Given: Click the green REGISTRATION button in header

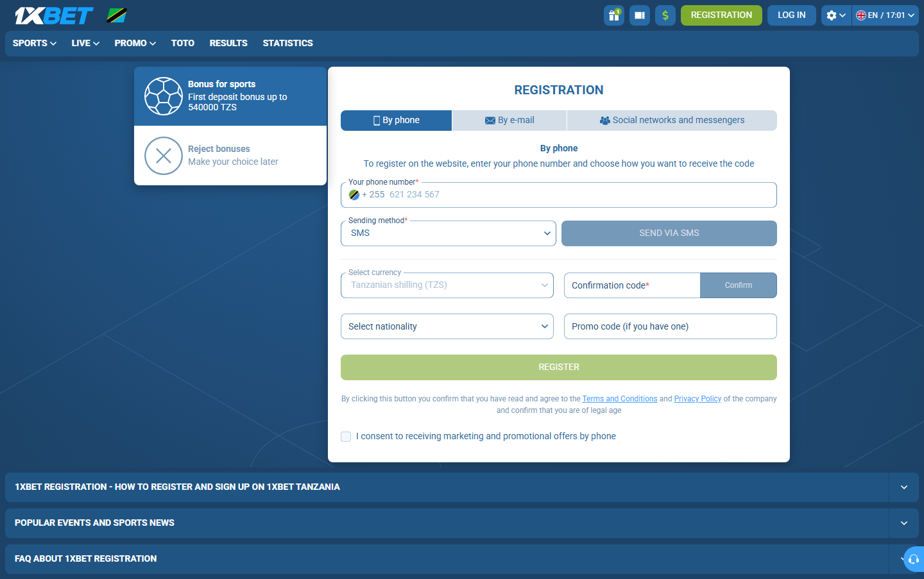Looking at the screenshot, I should [x=721, y=15].
